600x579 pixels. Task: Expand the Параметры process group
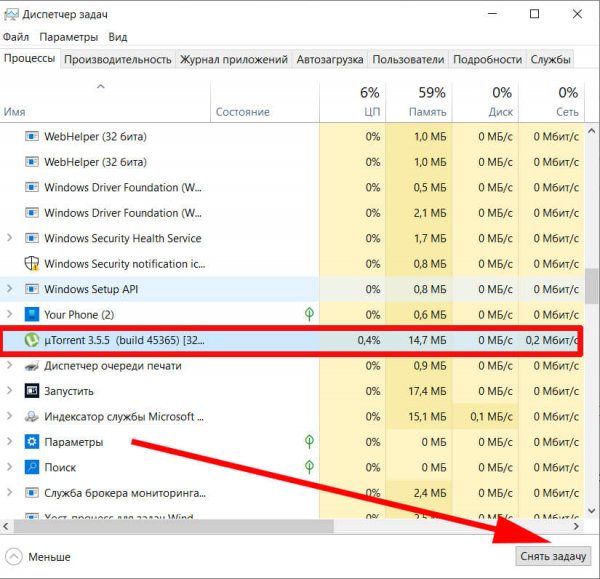pos(10,442)
